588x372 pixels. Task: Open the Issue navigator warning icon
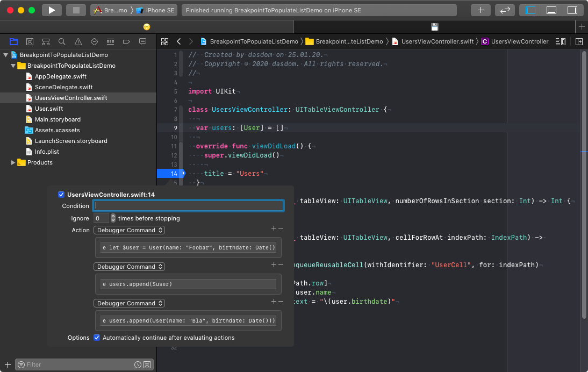click(78, 41)
